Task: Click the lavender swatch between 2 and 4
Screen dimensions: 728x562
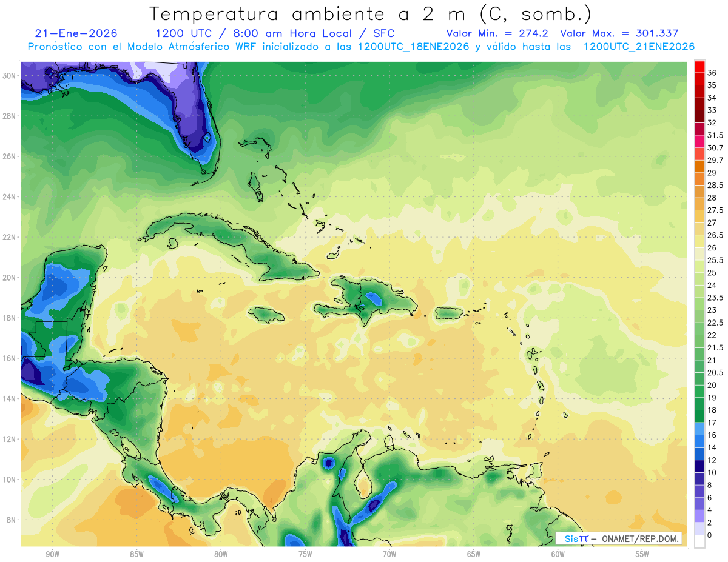Action: [699, 517]
